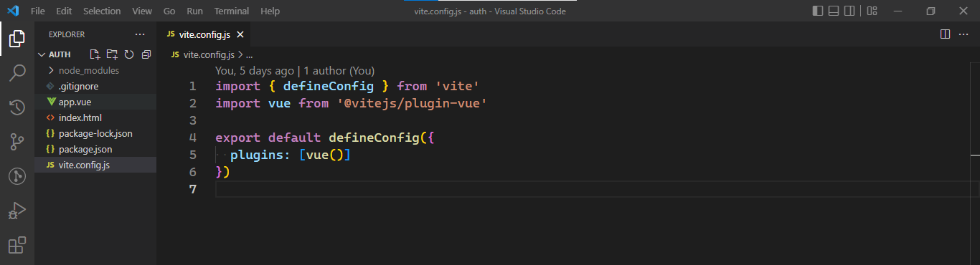The width and height of the screenshot is (980, 265).
Task: Click the 'You, 5 days ago' CodeLens
Action: (255, 71)
